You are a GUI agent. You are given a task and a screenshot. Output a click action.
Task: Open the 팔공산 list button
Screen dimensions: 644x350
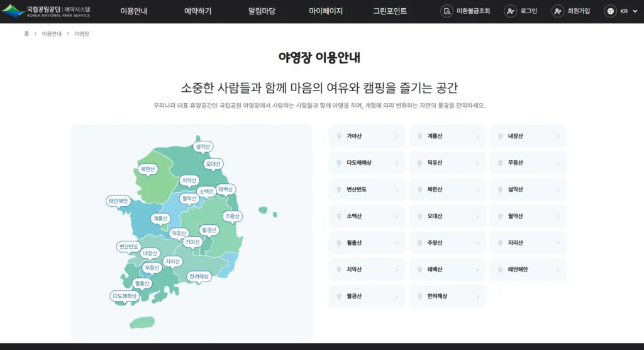tap(367, 296)
